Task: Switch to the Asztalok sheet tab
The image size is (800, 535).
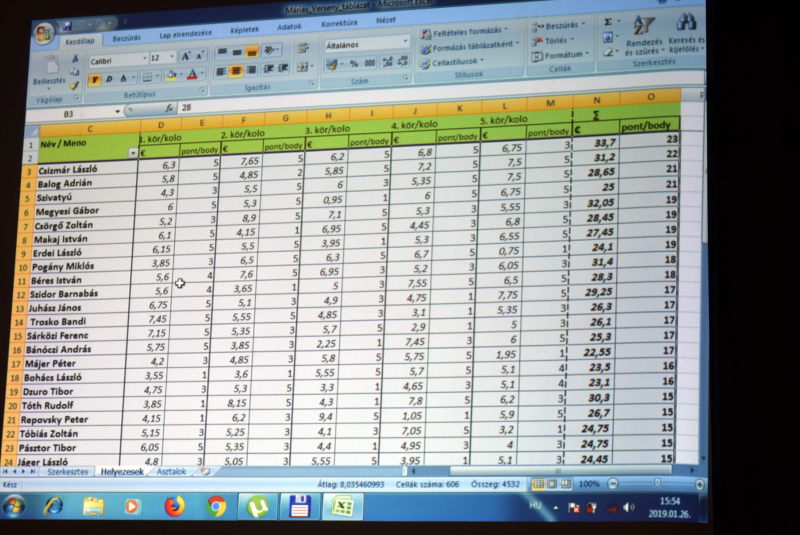Action: (x=171, y=472)
